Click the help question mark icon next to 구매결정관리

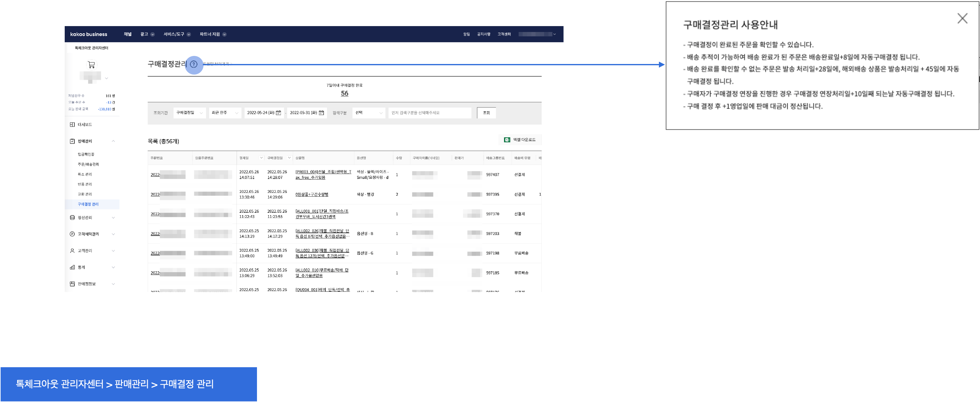(x=194, y=64)
